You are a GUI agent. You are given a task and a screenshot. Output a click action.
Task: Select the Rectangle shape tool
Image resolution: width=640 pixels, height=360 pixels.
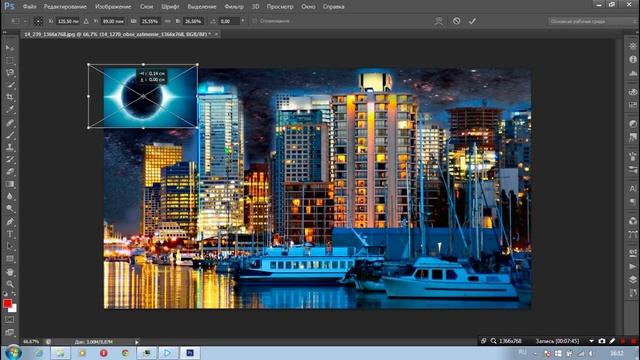(x=10, y=259)
